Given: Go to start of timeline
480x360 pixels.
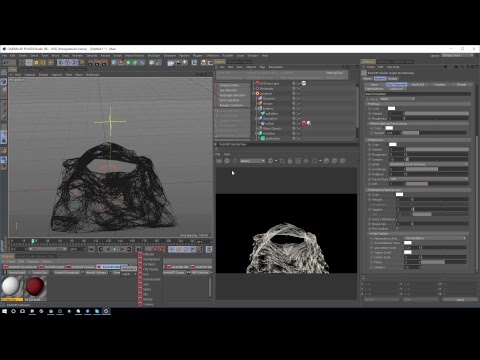Looking at the screenshot, I should tap(91, 249).
